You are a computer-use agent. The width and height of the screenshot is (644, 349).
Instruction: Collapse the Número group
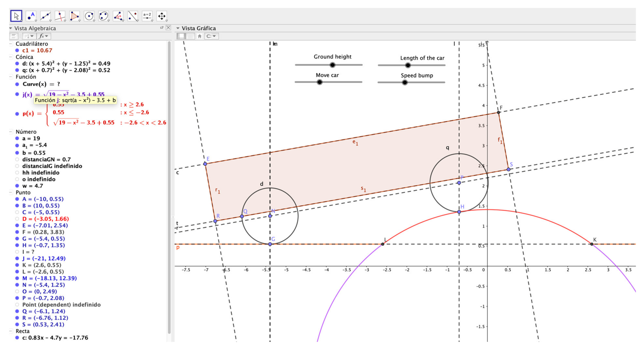[x=11, y=132]
